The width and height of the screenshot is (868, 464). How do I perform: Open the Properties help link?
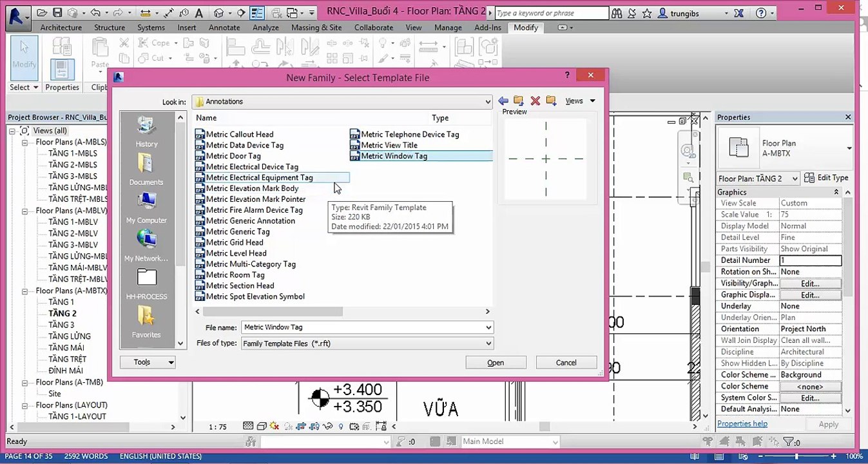pyautogui.click(x=742, y=424)
